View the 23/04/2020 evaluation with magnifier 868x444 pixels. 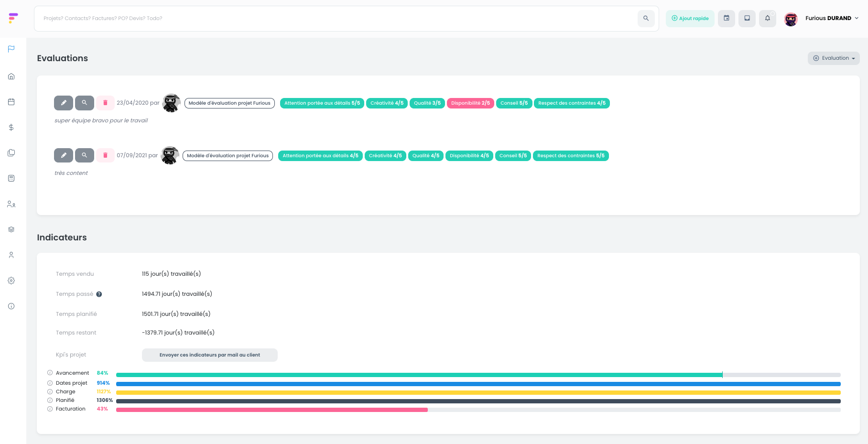(85, 103)
